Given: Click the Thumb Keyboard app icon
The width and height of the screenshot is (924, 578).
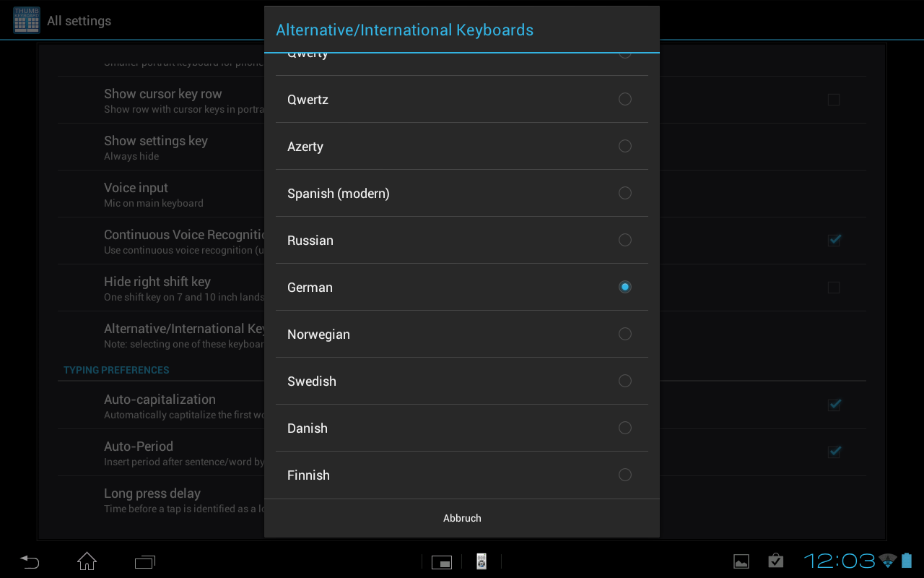Looking at the screenshot, I should coord(26,20).
